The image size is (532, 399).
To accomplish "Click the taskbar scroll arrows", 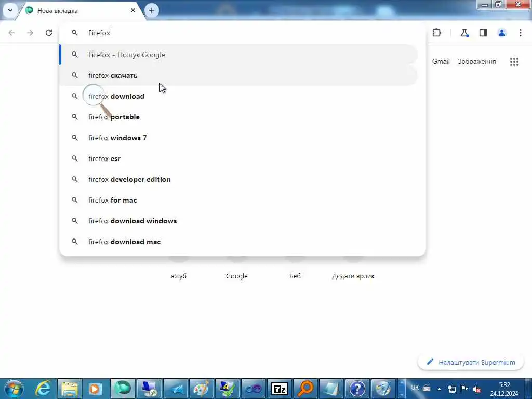I will [402, 389].
